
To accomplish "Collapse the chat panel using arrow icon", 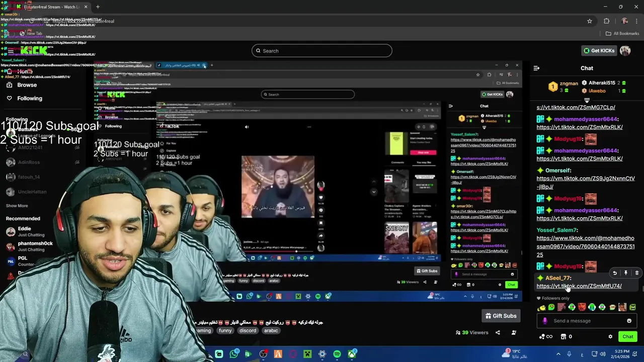I will coord(536,68).
